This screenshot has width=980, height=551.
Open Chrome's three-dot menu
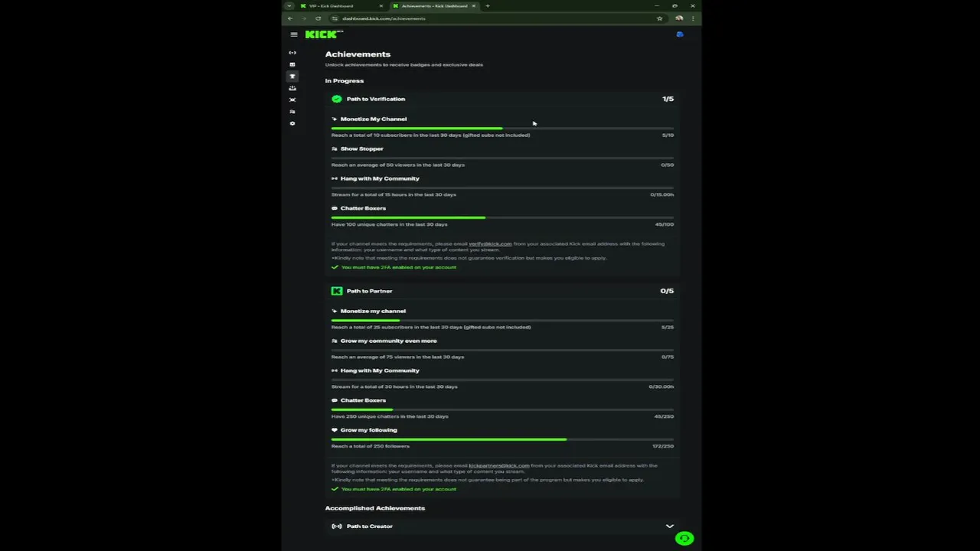(694, 18)
